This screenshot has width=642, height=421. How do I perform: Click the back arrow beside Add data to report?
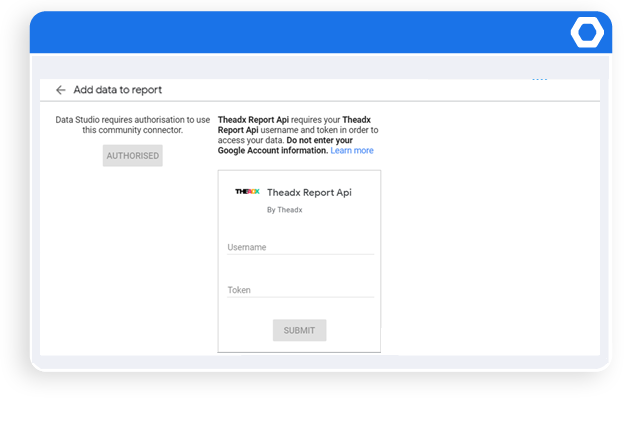61,90
